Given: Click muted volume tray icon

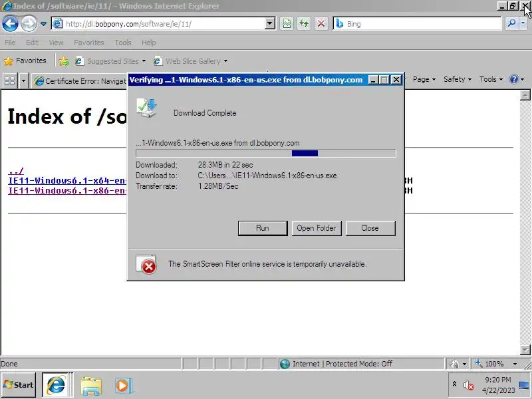Looking at the screenshot, I should coord(469,385).
